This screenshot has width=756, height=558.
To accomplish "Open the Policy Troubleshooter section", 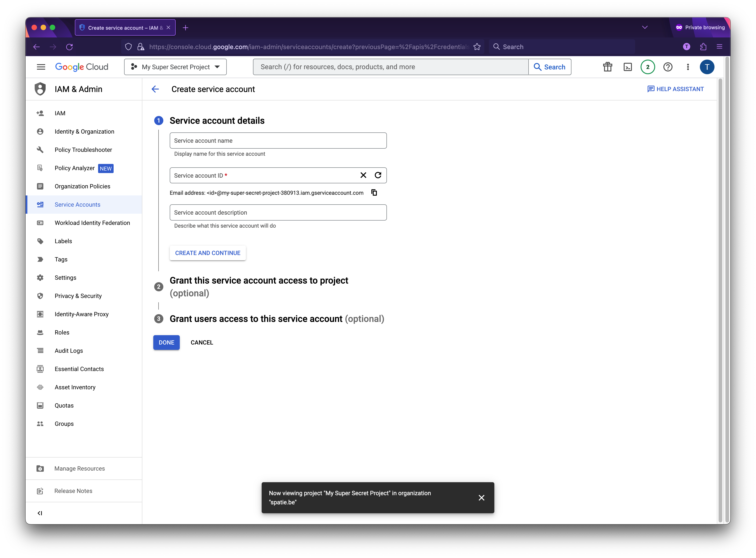I will [83, 150].
